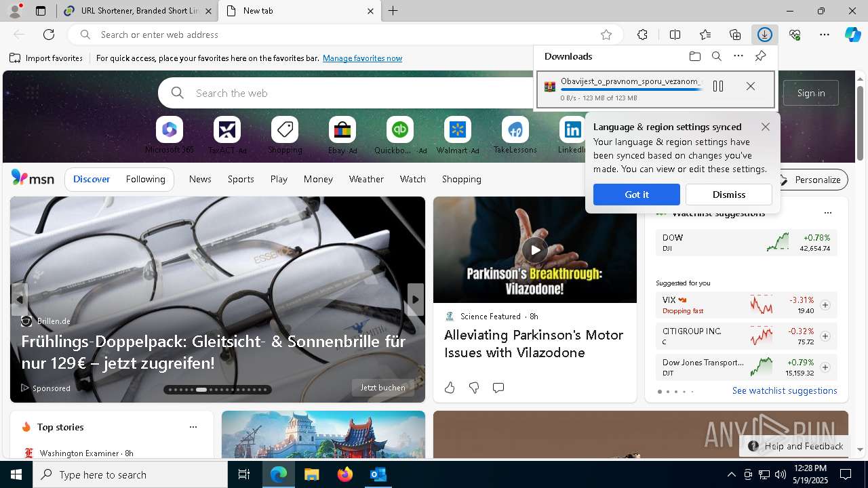868x488 pixels.
Task: Open Outlook from taskbar
Action: [378, 475]
